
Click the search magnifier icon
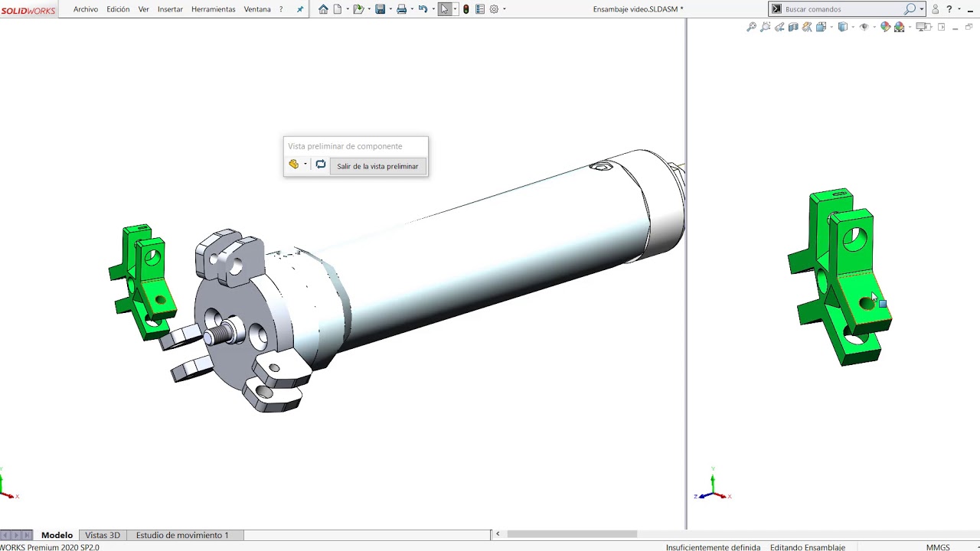pyautogui.click(x=910, y=9)
